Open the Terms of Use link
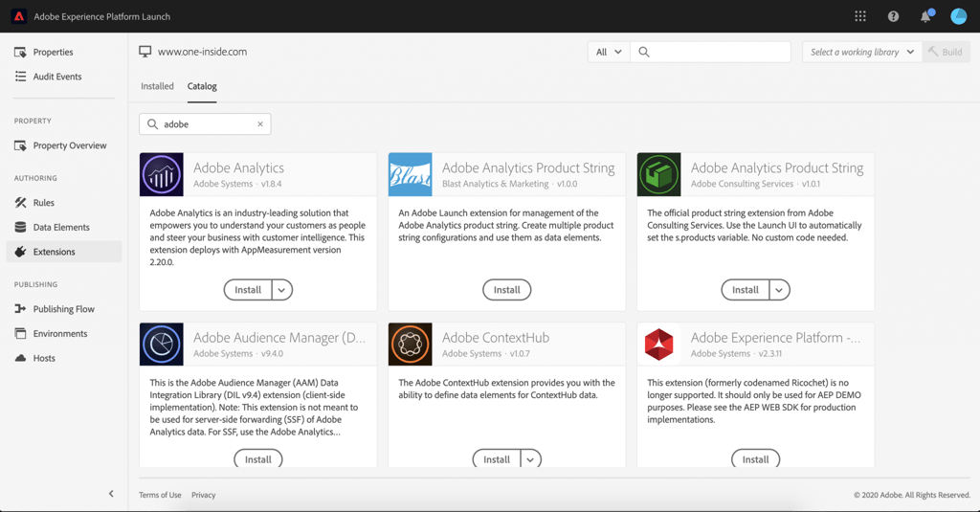Screen dimensions: 980x512 [x=160, y=495]
